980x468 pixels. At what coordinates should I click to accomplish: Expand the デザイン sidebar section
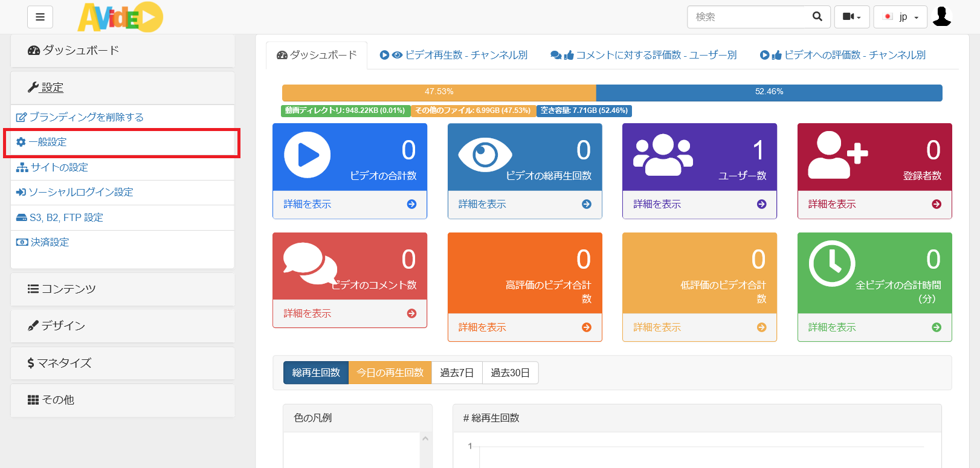(123, 326)
